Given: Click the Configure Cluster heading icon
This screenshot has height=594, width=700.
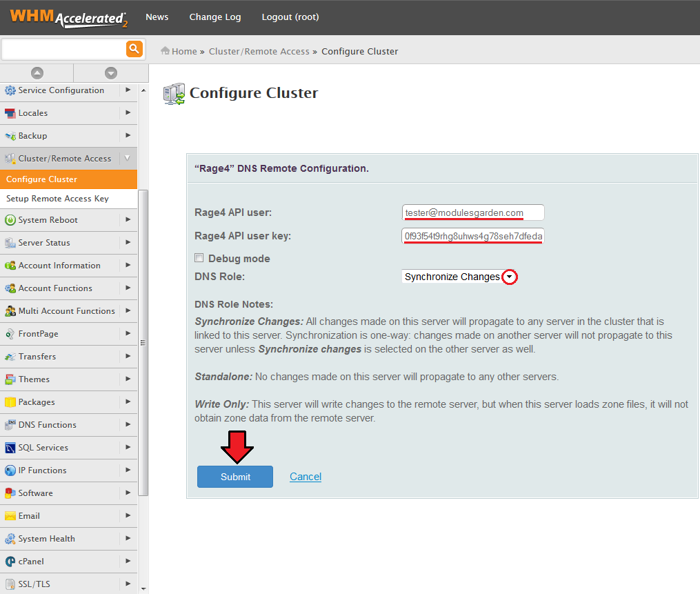Looking at the screenshot, I should tap(174, 94).
